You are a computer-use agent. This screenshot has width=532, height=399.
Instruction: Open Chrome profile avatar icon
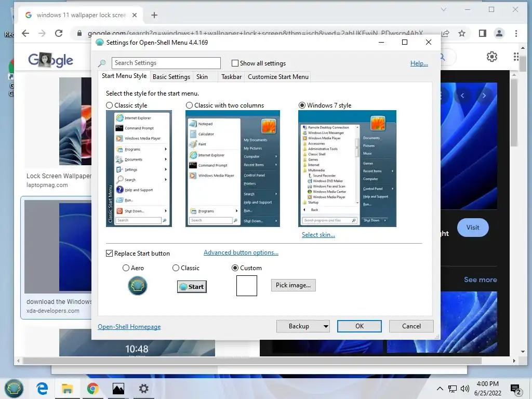point(499,33)
